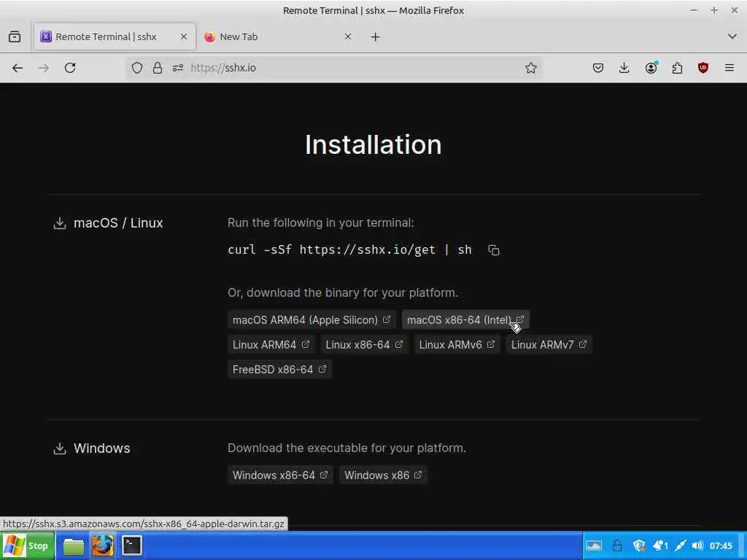Open the Firefox View tabs icon

click(x=15, y=36)
